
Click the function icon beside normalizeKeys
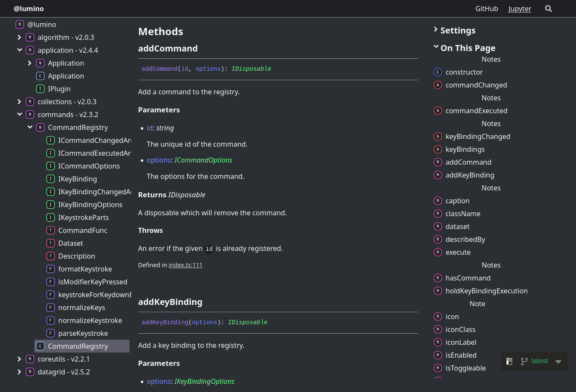pos(51,308)
